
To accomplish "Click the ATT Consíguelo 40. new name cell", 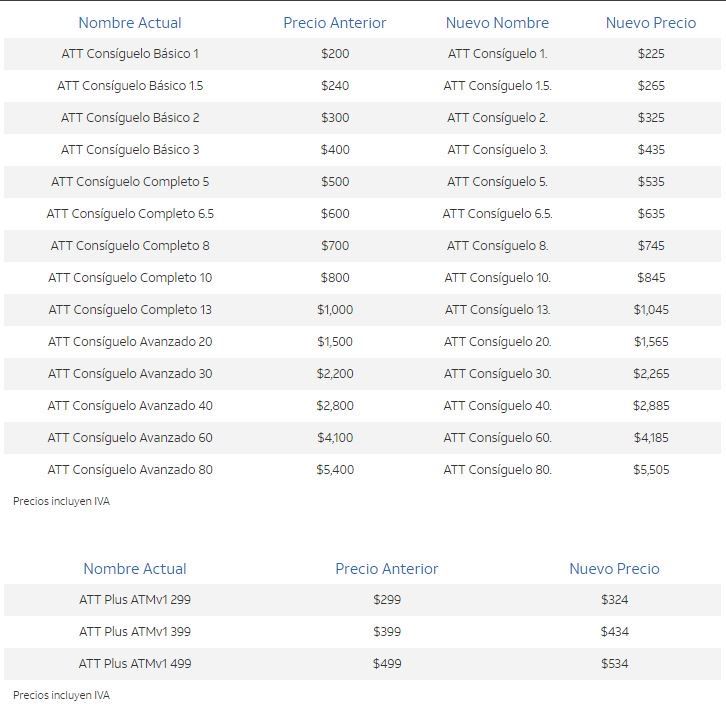I will (498, 406).
